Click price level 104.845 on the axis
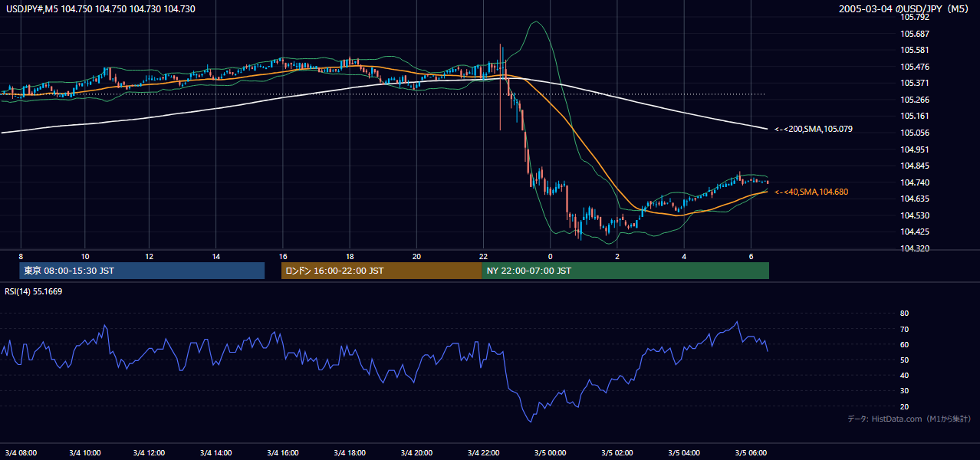Screen dimensions: 980x460 (x=914, y=166)
